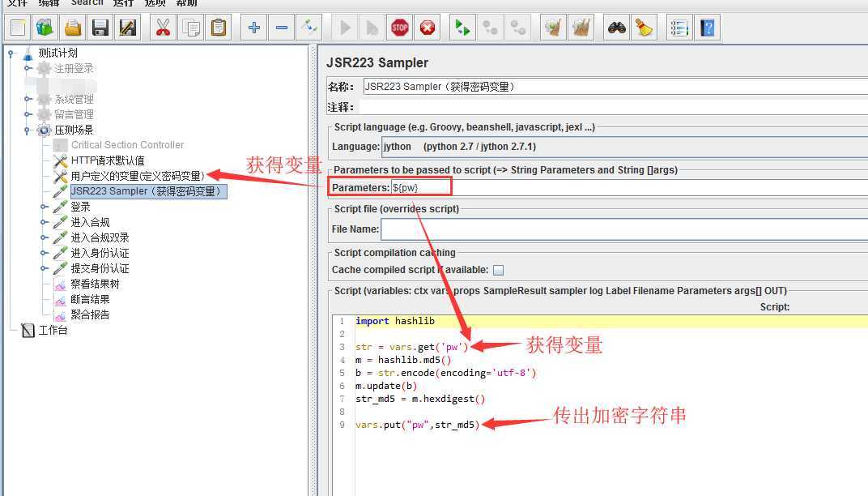
Task: Collapse the 压测场景 tree node handle
Action: click(28, 130)
